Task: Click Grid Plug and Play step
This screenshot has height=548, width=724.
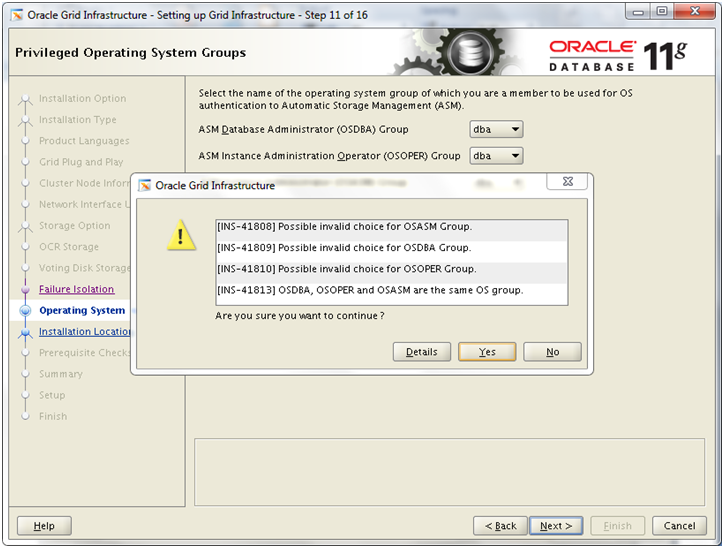Action: pyautogui.click(x=81, y=162)
